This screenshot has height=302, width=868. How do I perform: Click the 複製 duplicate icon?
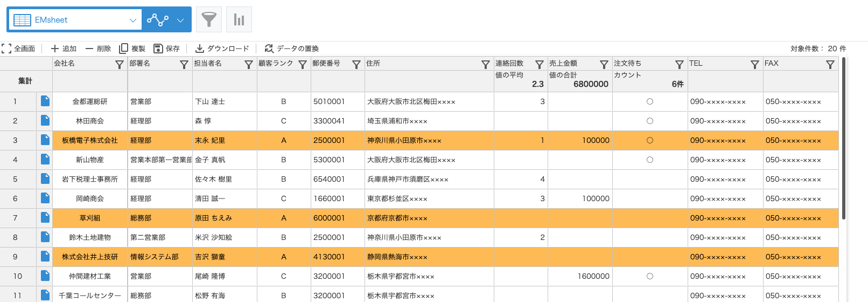click(x=124, y=49)
